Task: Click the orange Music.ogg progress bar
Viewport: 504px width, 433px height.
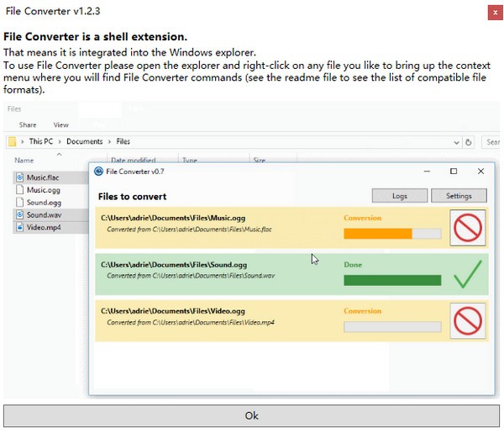Action: click(x=392, y=234)
